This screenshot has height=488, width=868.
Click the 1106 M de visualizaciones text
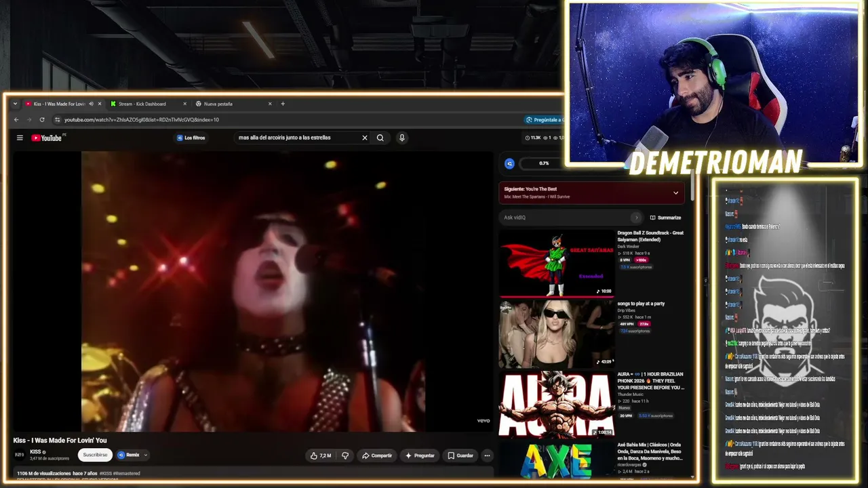point(43,473)
